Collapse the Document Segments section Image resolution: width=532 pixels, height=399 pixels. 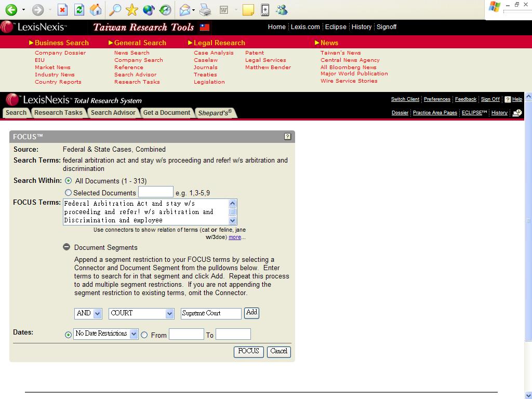pyautogui.click(x=66, y=247)
